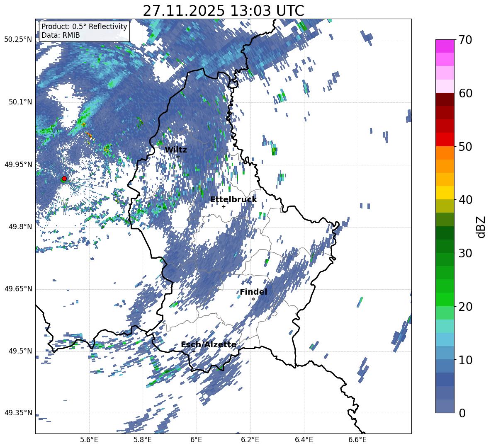
Task: Click the 49.8°N latitude label
Action: click(20, 227)
